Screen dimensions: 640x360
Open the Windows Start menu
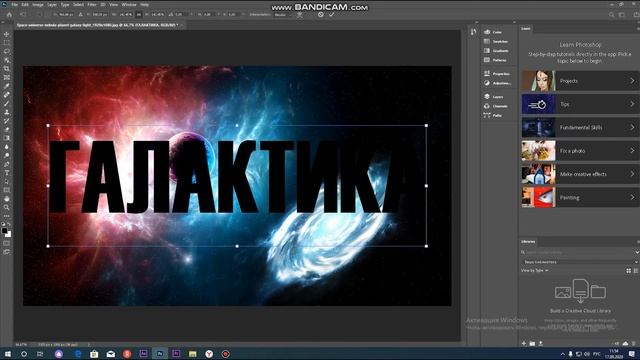pos(7,354)
